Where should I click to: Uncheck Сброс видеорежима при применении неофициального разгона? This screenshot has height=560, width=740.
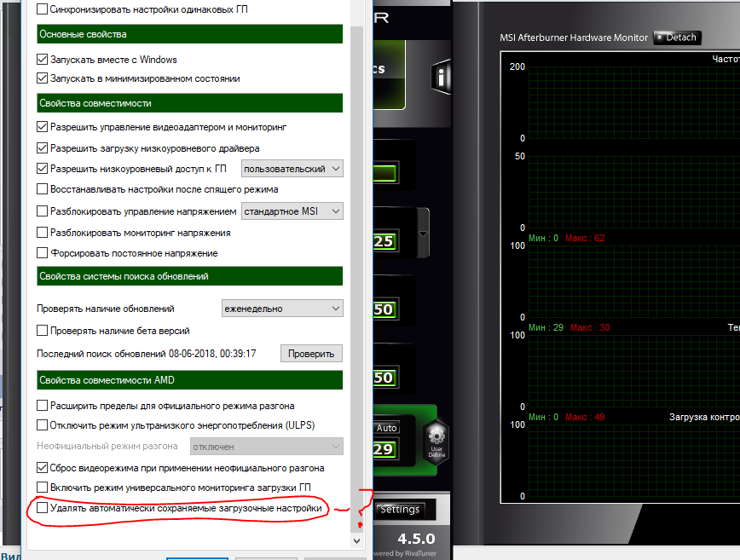click(x=42, y=468)
